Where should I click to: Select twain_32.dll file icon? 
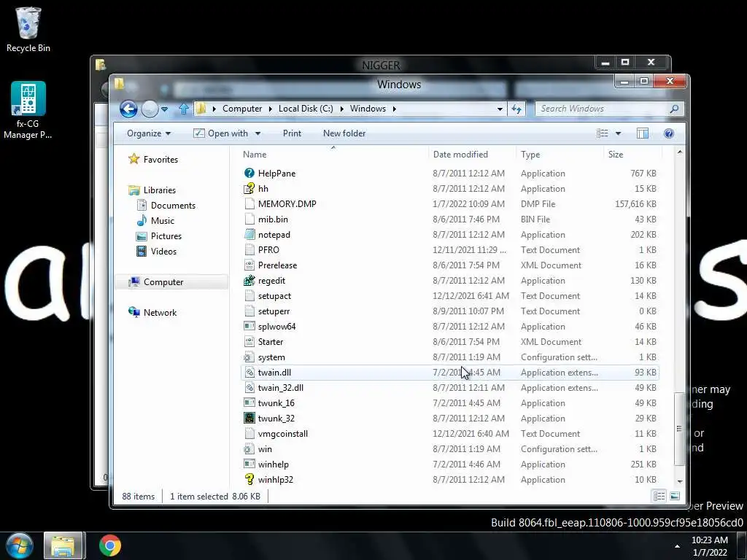[249, 388]
